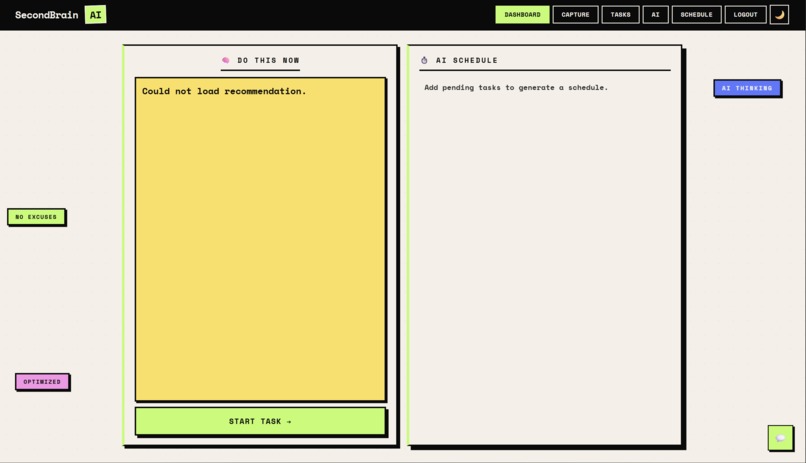This screenshot has height=463, width=806.
Task: Select 'Add pending tasks to generate a schedule.' text
Action: pyautogui.click(x=516, y=87)
